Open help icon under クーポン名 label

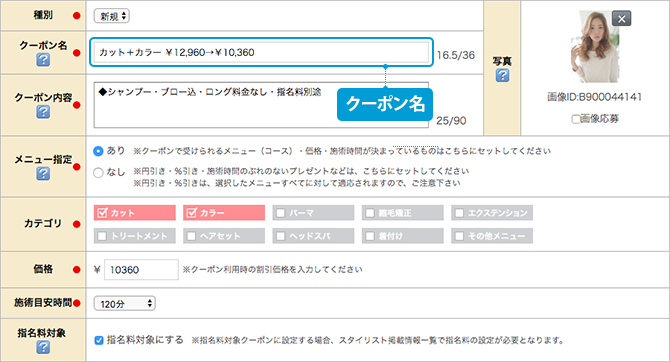click(43, 60)
